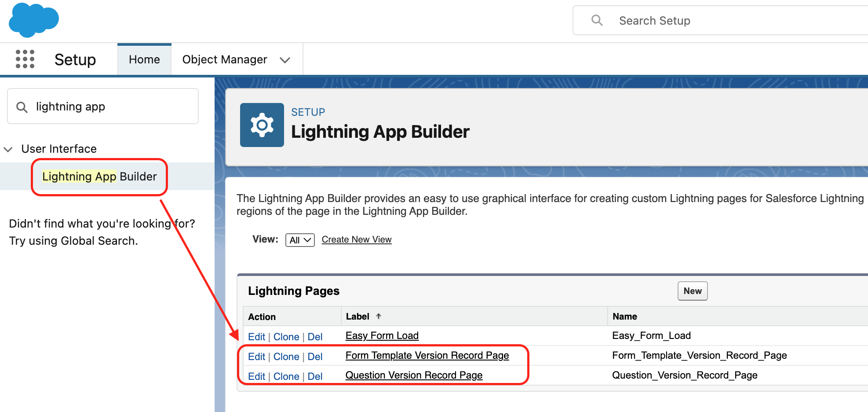868x412 pixels.
Task: Select Lightning App Builder in sidebar
Action: 99,177
